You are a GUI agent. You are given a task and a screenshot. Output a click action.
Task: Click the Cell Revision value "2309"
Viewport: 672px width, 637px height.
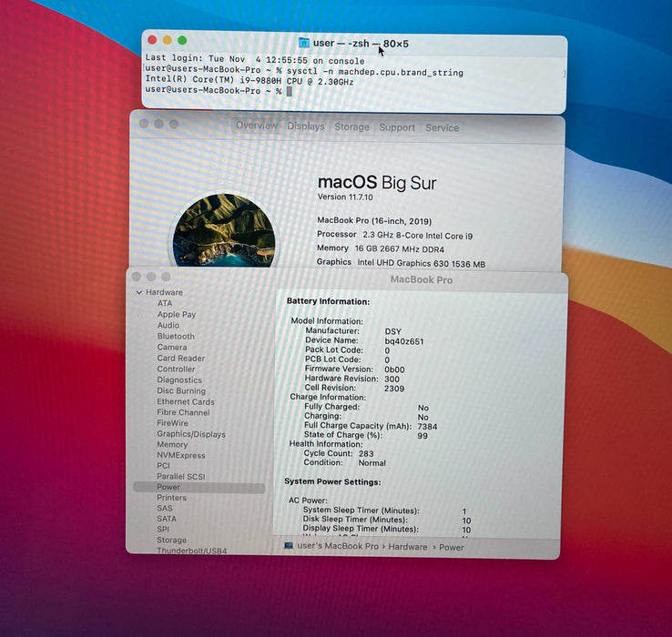pos(394,389)
